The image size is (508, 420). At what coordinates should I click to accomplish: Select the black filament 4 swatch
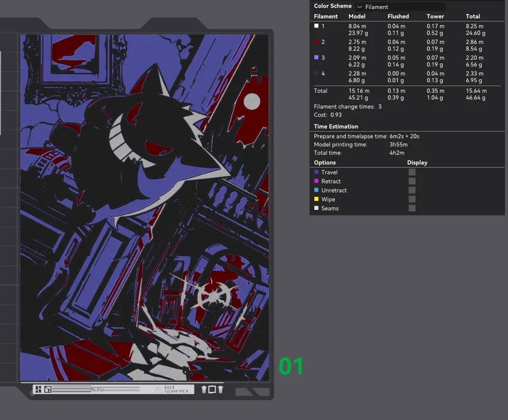pos(316,74)
